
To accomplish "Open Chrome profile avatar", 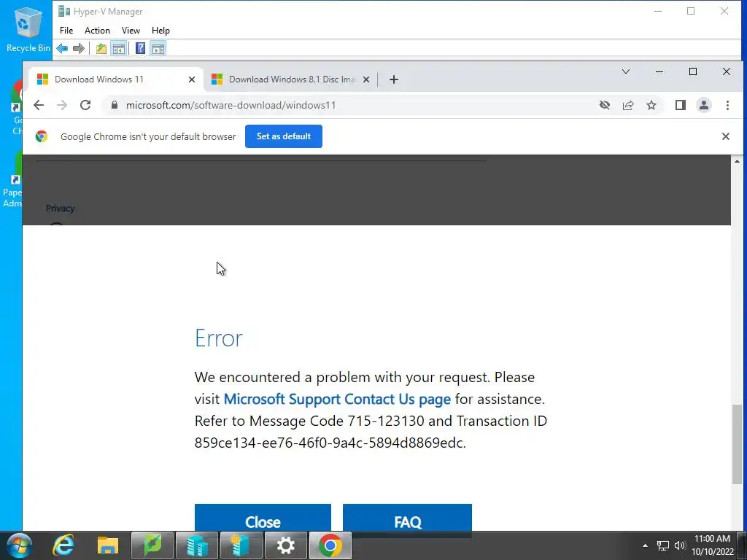I will 704,105.
